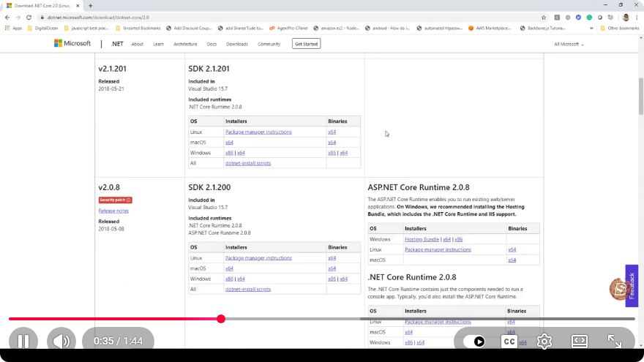The image size is (644, 362).
Task: Toggle the autoplay switch
Action: tap(474, 342)
